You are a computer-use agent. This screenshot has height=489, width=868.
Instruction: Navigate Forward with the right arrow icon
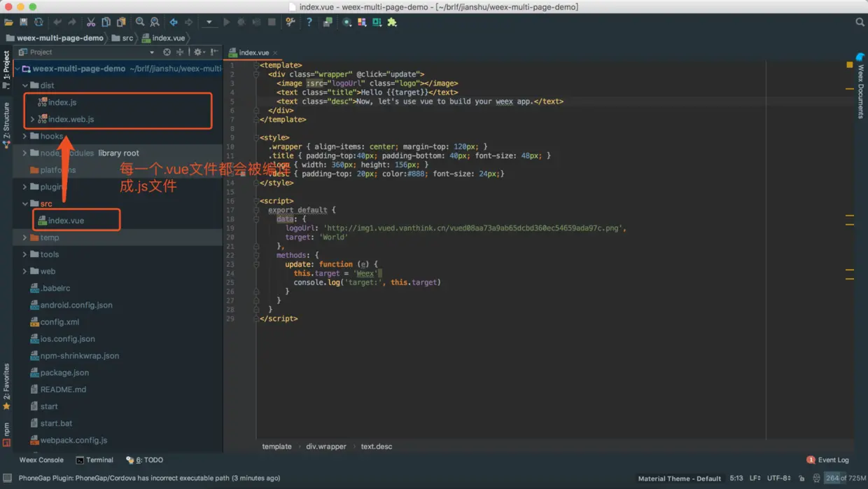click(188, 22)
